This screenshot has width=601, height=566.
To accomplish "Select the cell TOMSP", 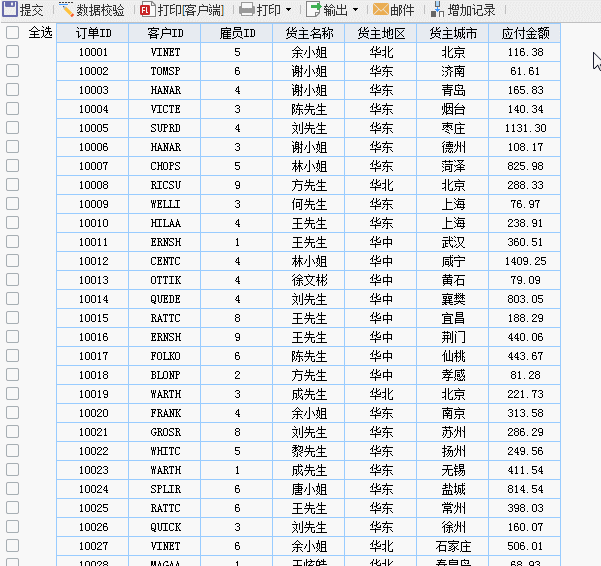I will pyautogui.click(x=165, y=71).
